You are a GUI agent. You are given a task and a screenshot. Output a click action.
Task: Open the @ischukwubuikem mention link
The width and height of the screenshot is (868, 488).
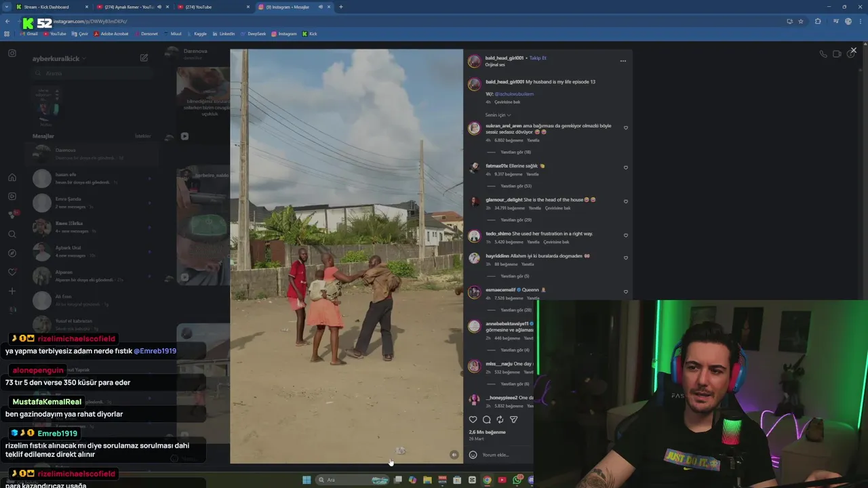tap(514, 94)
